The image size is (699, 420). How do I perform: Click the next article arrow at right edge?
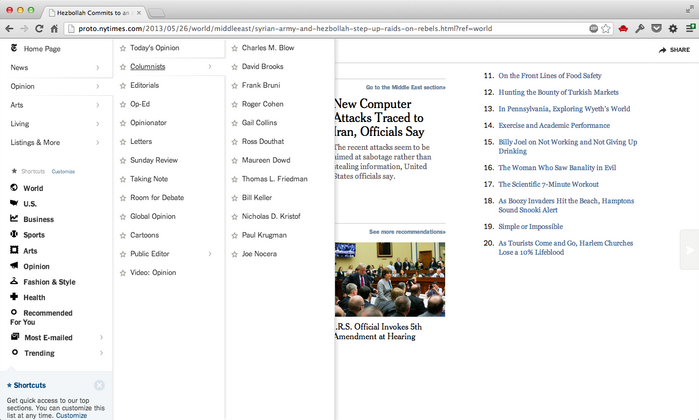point(690,250)
